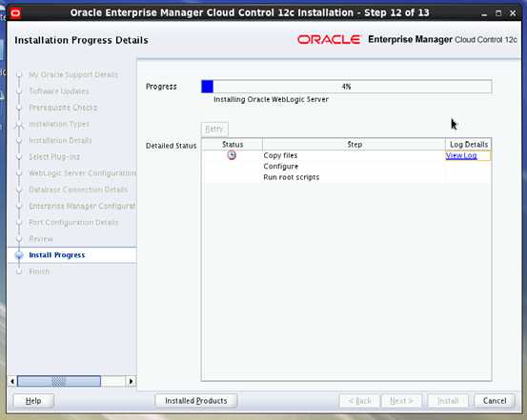The width and height of the screenshot is (527, 420).
Task: Click the Oracle icon in title bar
Action: [15, 13]
